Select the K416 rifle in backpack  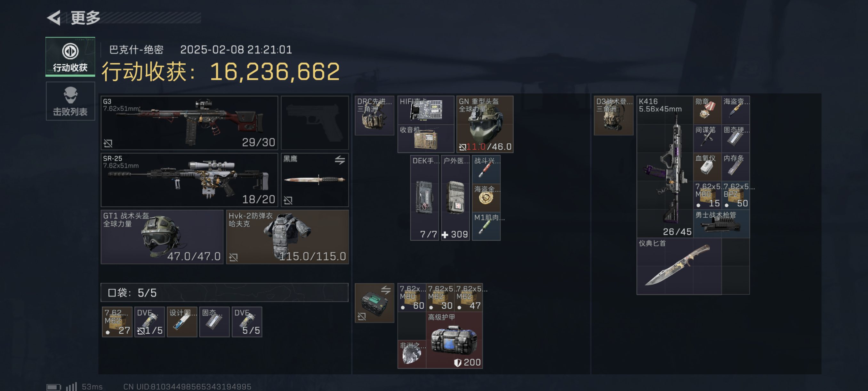click(665, 167)
